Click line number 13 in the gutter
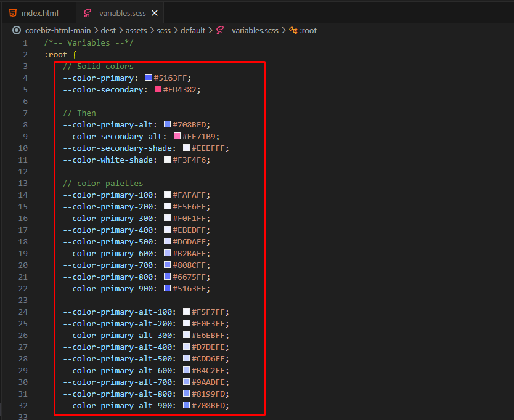 (x=23, y=183)
